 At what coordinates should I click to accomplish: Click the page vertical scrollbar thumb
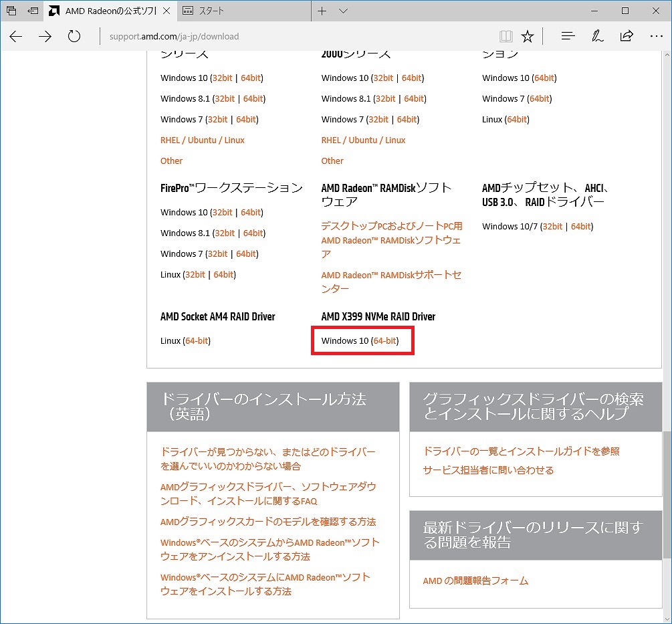(667, 494)
